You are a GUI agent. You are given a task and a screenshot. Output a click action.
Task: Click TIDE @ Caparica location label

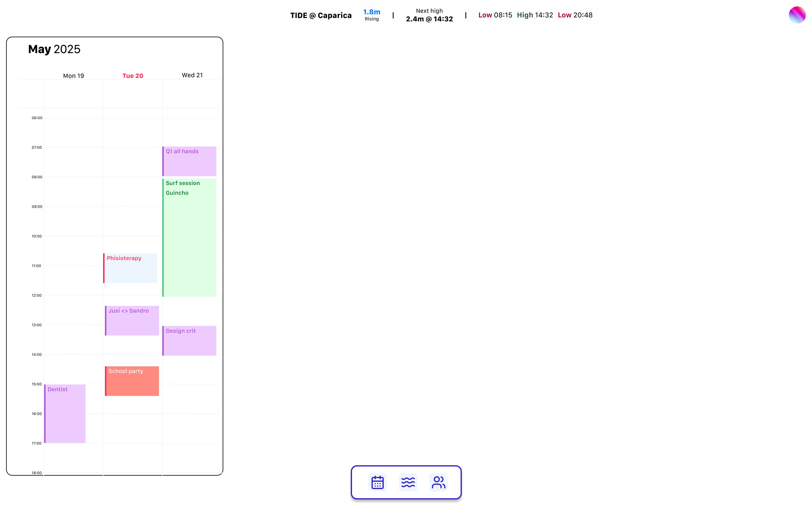point(321,16)
